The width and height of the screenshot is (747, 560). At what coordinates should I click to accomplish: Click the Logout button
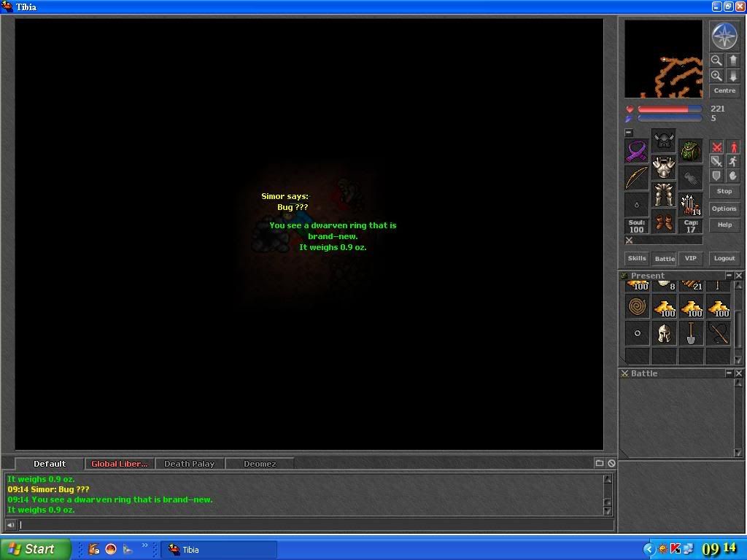(x=724, y=258)
